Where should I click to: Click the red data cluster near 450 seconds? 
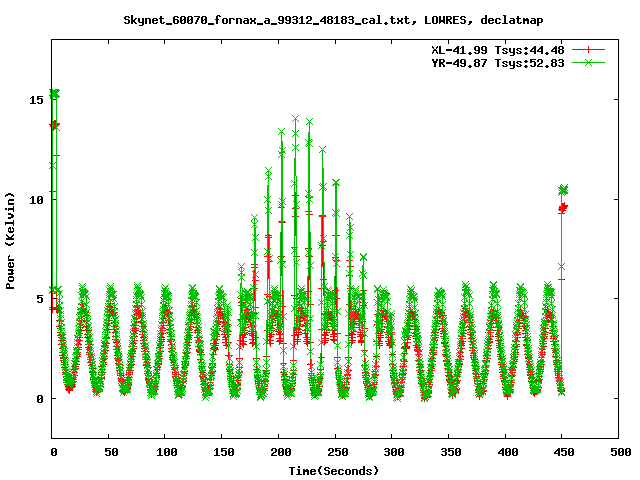(563, 208)
